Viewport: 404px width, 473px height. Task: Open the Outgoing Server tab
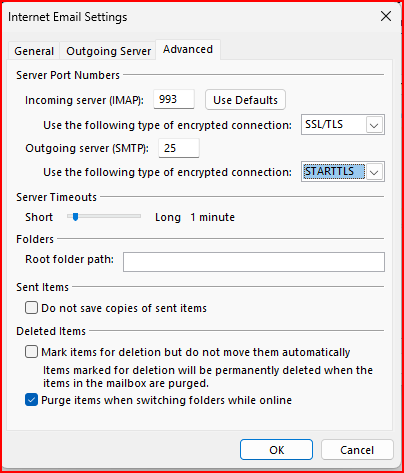pyautogui.click(x=108, y=51)
